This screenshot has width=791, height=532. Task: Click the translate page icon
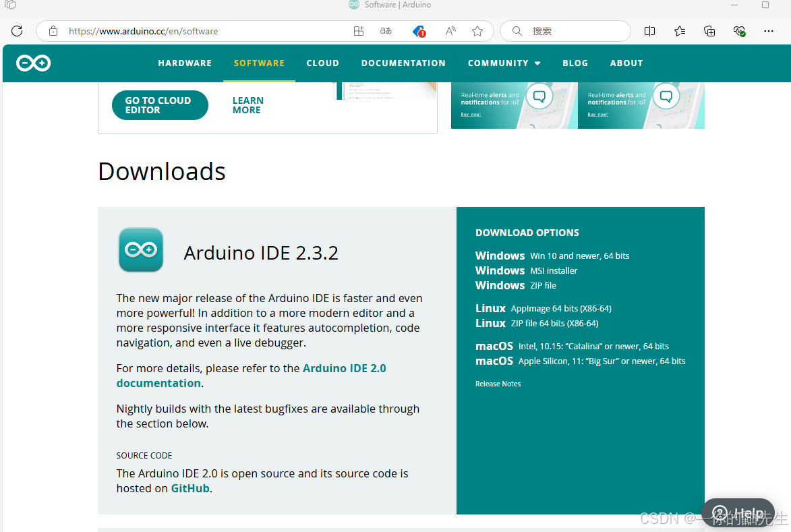(386, 31)
